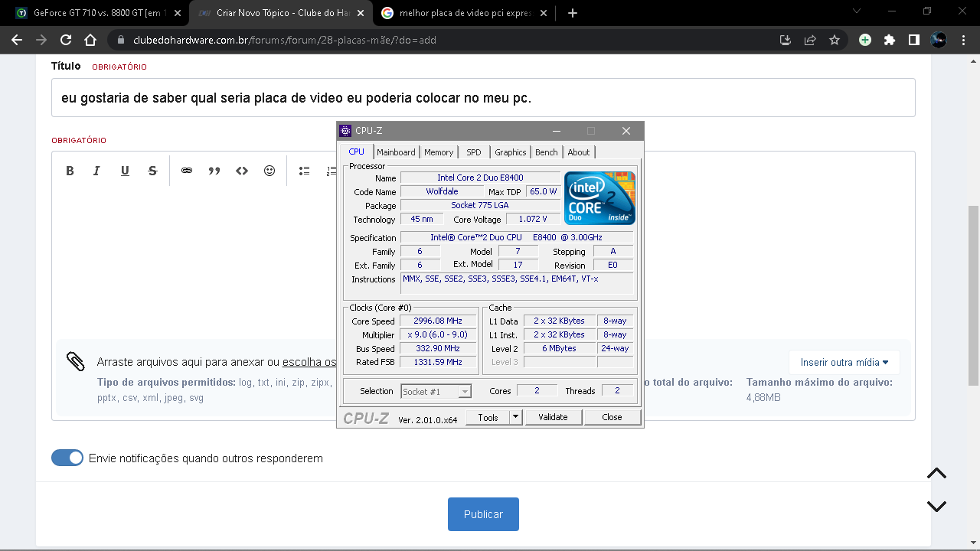
Task: Bookmark this page with the star
Action: (835, 40)
